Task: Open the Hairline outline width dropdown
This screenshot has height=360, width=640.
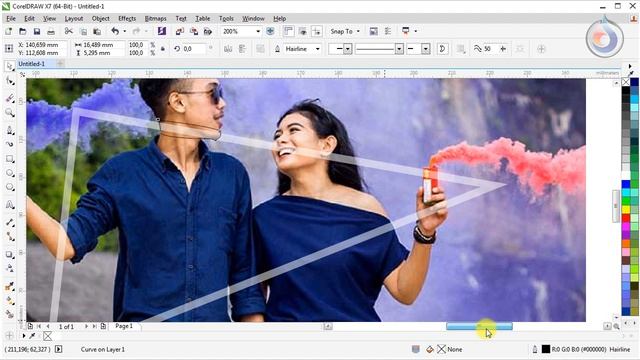Action: pyautogui.click(x=318, y=49)
